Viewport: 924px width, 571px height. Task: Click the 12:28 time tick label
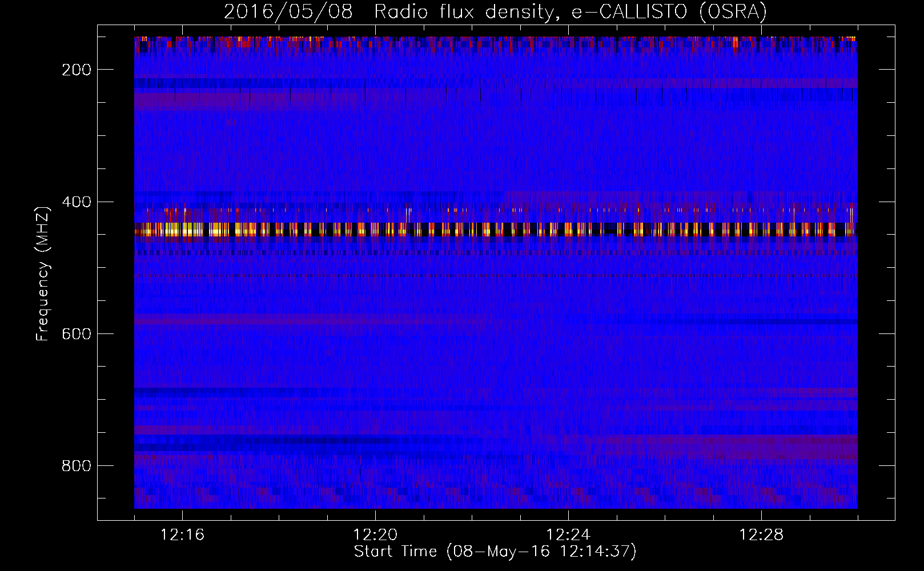761,535
